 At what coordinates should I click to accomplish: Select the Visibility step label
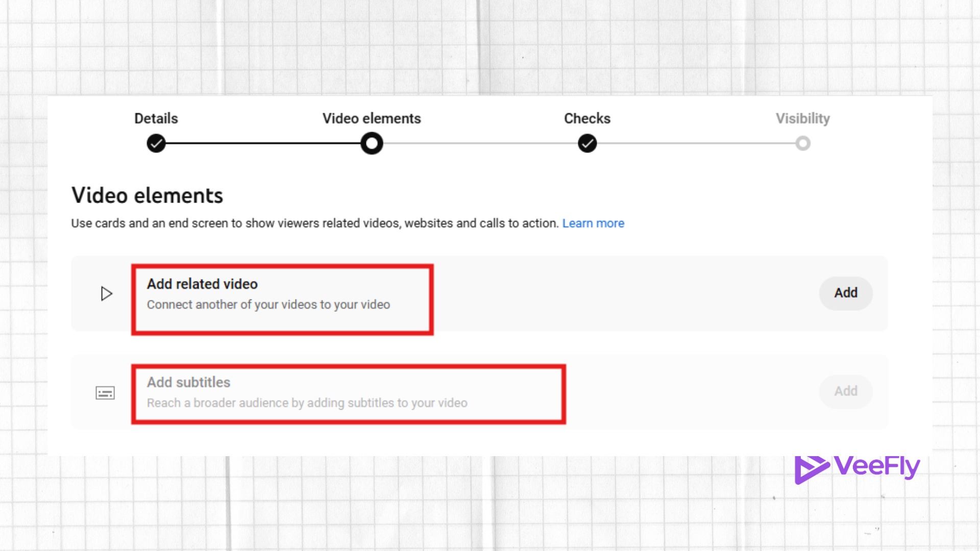[x=803, y=118]
